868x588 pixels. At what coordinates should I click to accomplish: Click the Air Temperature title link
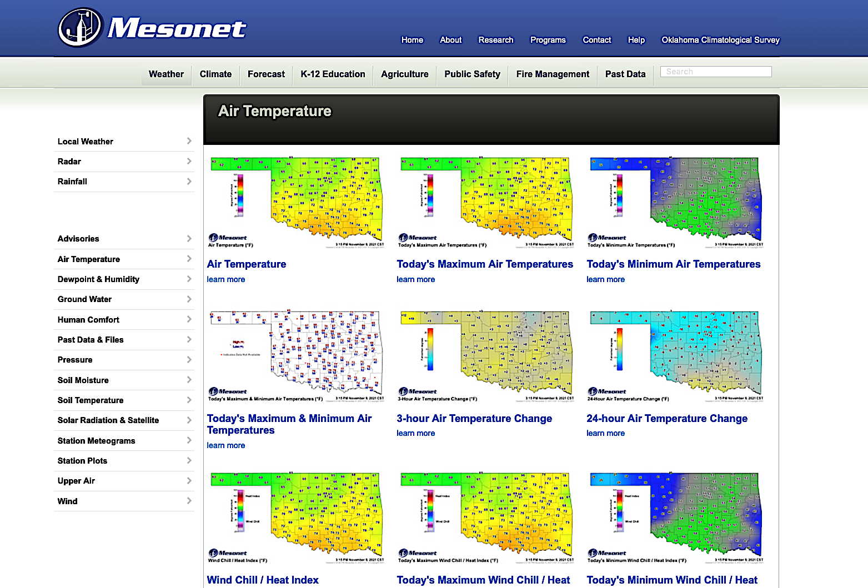(x=247, y=264)
